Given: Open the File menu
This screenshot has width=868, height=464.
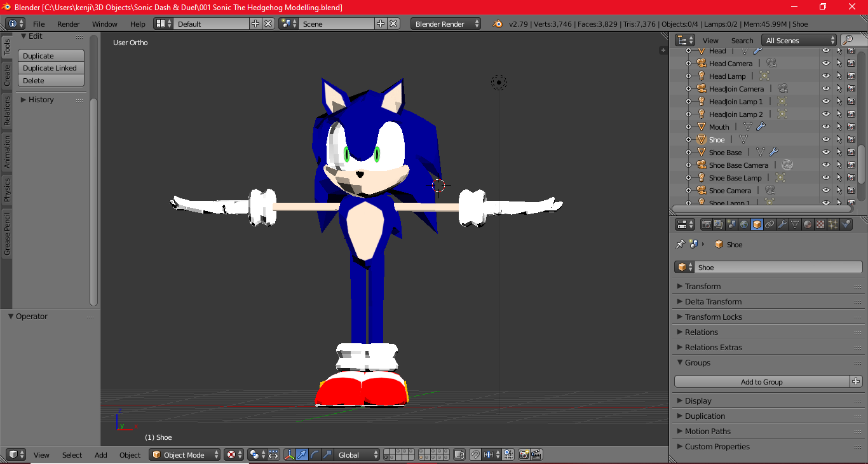Looking at the screenshot, I should tap(39, 24).
